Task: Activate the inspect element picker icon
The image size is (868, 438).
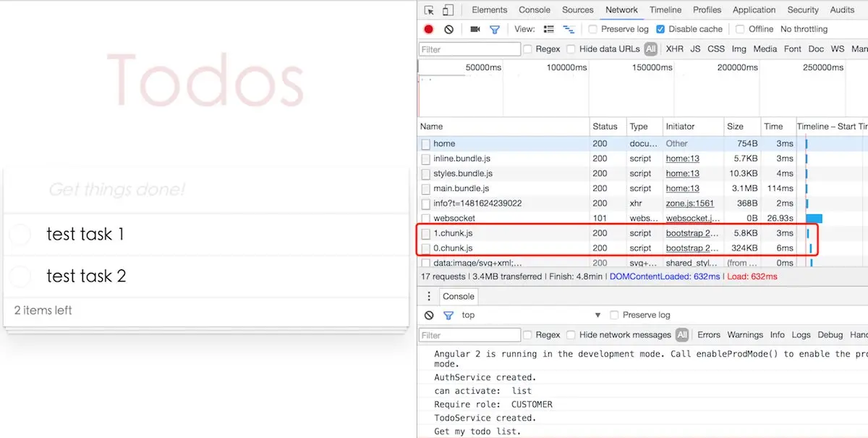Action: click(429, 10)
